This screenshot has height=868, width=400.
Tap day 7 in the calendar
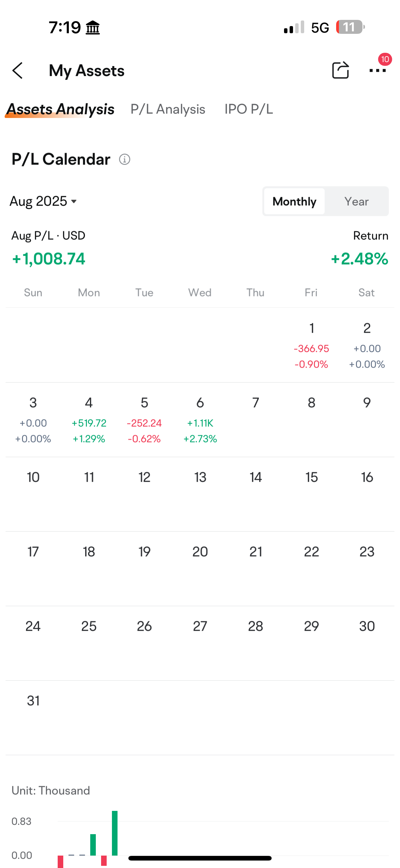[x=256, y=403]
